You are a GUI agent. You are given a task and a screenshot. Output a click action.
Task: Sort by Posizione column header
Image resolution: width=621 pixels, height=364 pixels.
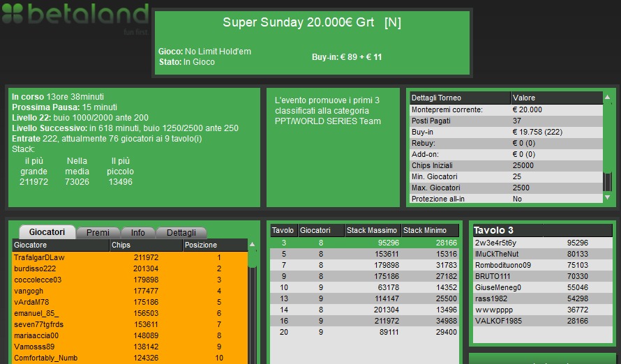215,245
